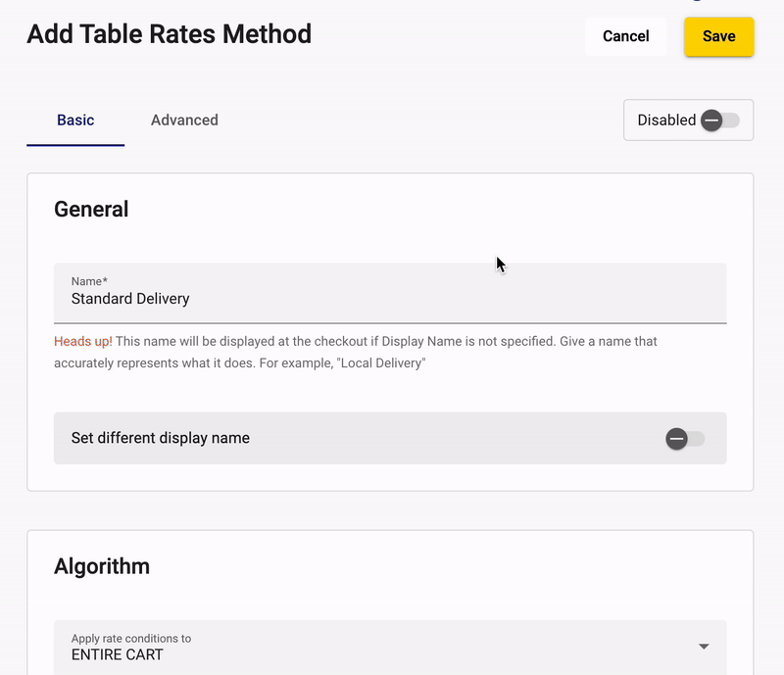Click the minus knob on display name switch

[676, 439]
